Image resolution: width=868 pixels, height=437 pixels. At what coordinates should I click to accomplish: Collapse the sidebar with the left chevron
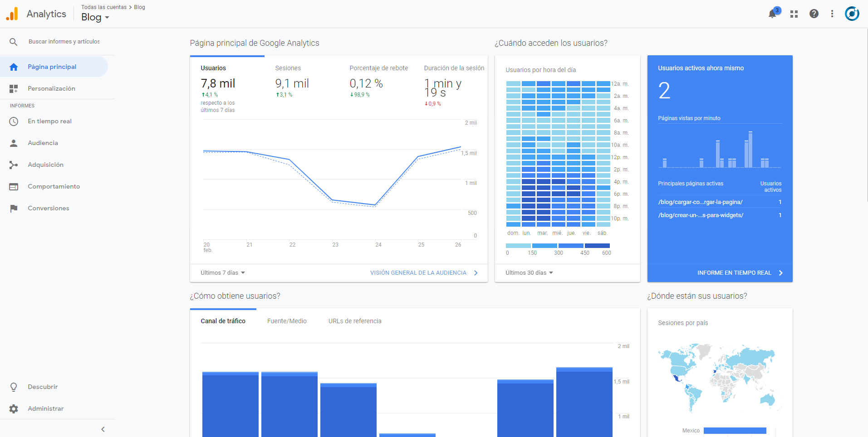tap(103, 429)
